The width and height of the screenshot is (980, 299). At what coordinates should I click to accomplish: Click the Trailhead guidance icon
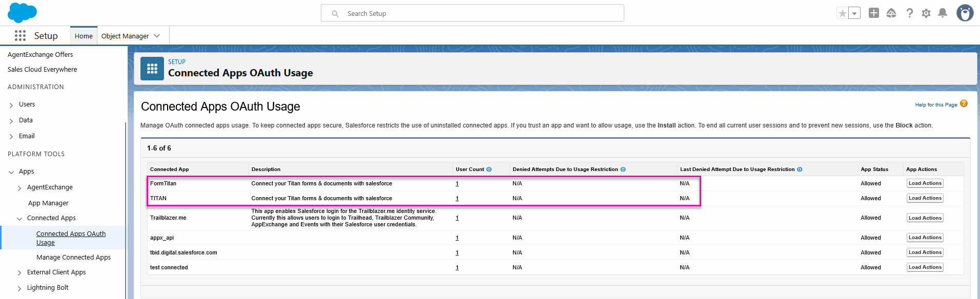coord(891,13)
